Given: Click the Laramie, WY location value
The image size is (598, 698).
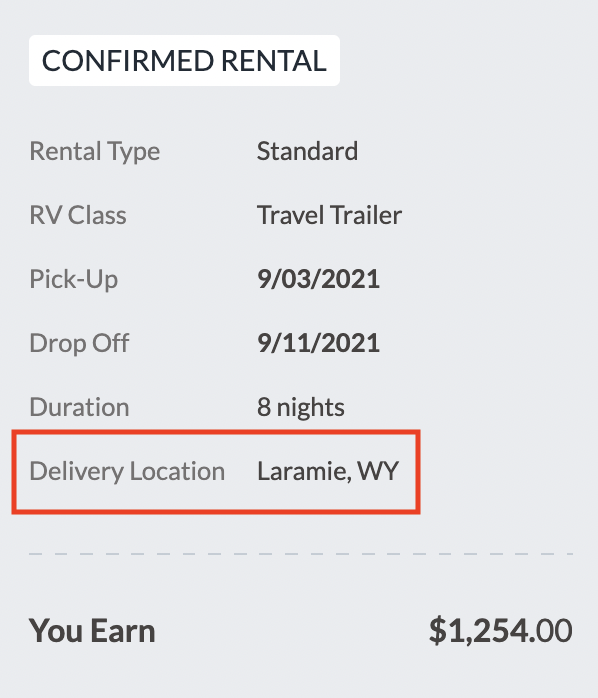Looking at the screenshot, I should click(328, 471).
